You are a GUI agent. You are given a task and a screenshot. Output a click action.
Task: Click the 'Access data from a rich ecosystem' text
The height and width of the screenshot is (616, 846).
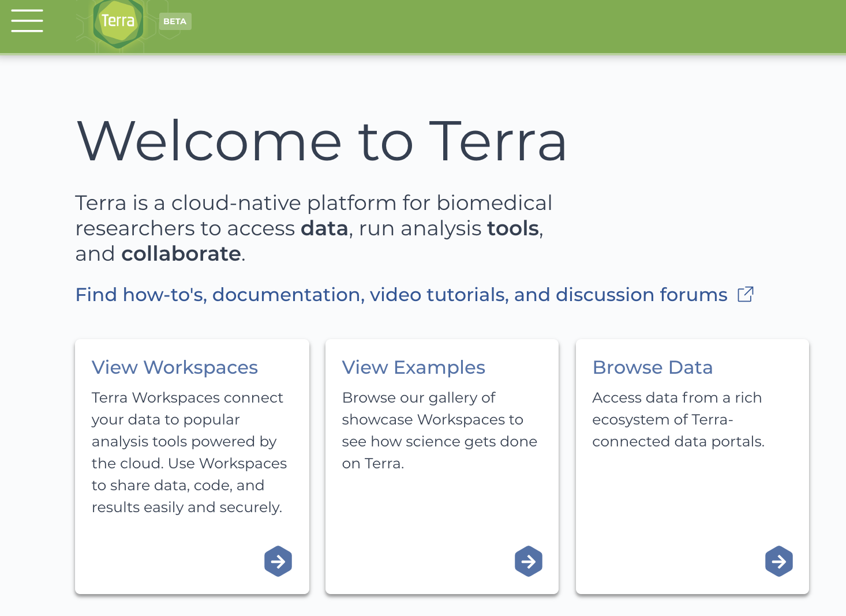pyautogui.click(x=678, y=419)
